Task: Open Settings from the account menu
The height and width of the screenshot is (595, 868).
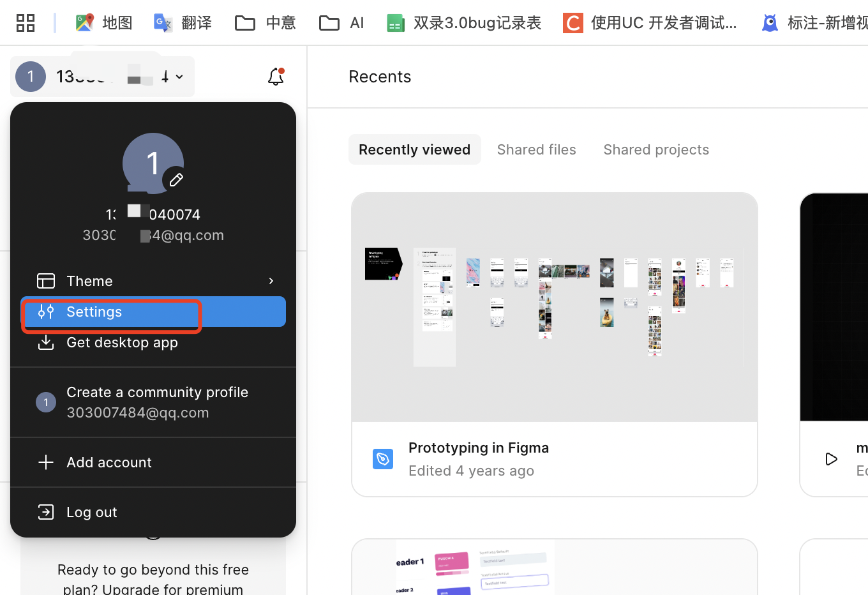Action: coord(153,312)
